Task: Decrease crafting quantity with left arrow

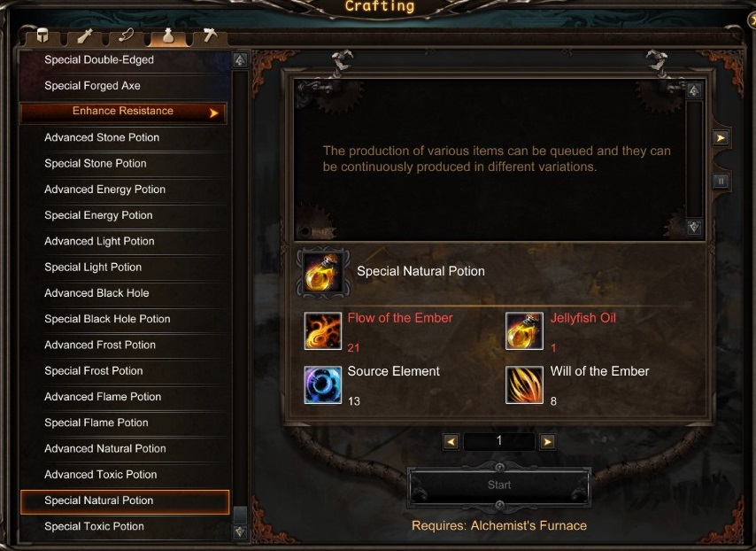Action: (x=451, y=441)
